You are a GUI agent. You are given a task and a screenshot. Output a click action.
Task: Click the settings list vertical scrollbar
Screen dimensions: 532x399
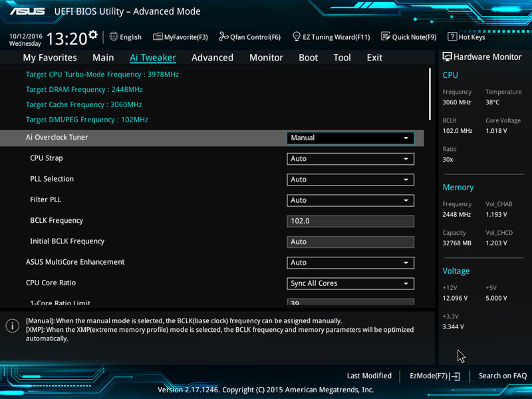point(430,93)
